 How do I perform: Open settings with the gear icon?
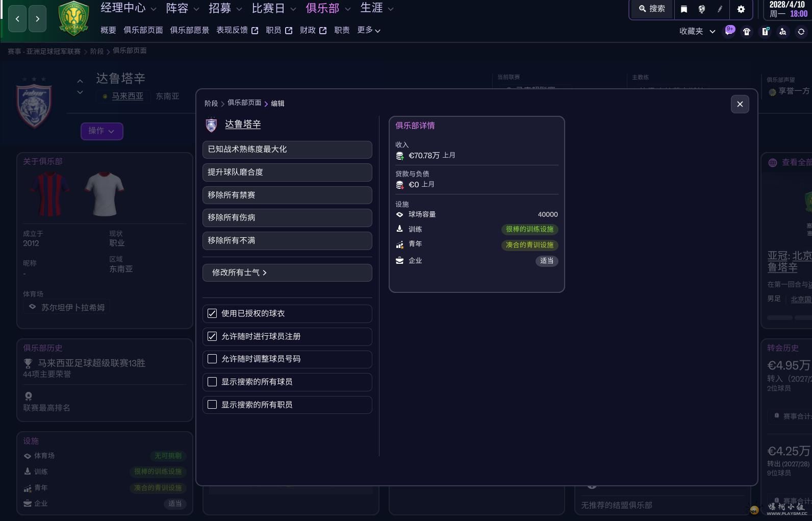click(741, 9)
